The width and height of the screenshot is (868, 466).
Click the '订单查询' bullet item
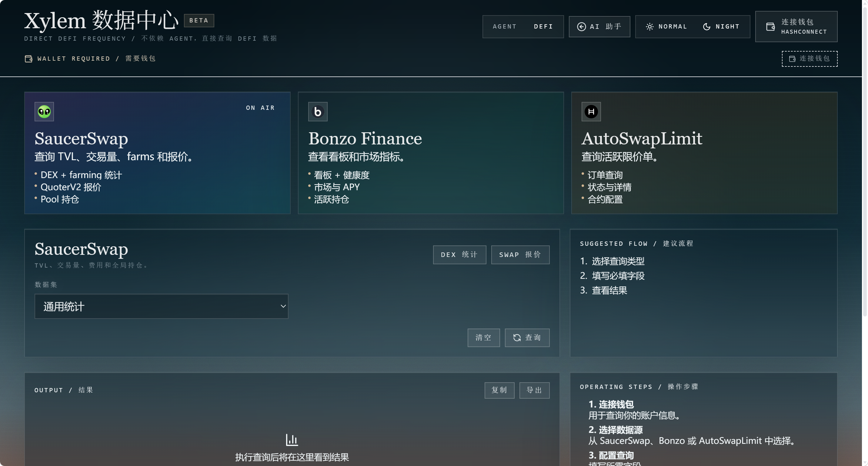(605, 175)
